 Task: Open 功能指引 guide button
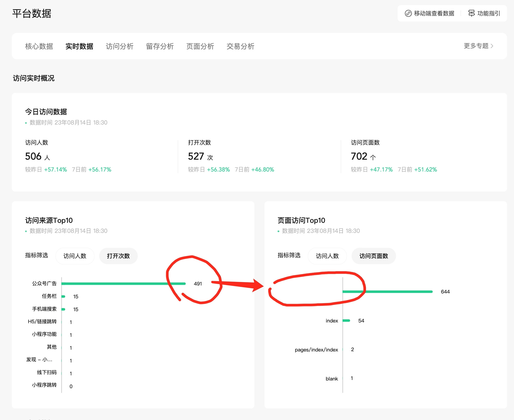pyautogui.click(x=488, y=13)
